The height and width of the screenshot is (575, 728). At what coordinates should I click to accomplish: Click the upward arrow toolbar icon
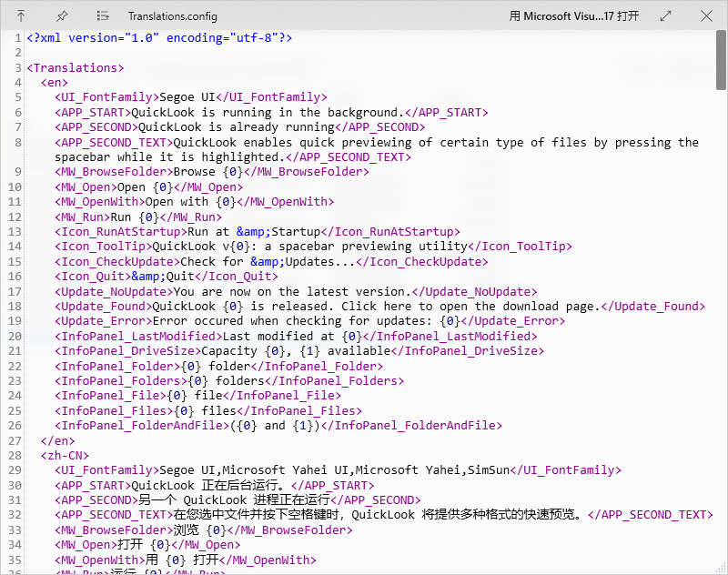20,15
